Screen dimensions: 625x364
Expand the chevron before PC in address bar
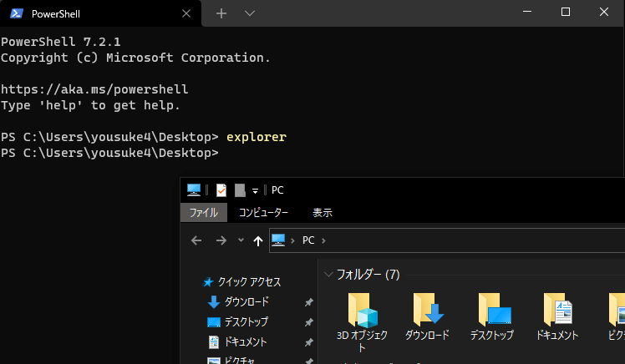[293, 240]
